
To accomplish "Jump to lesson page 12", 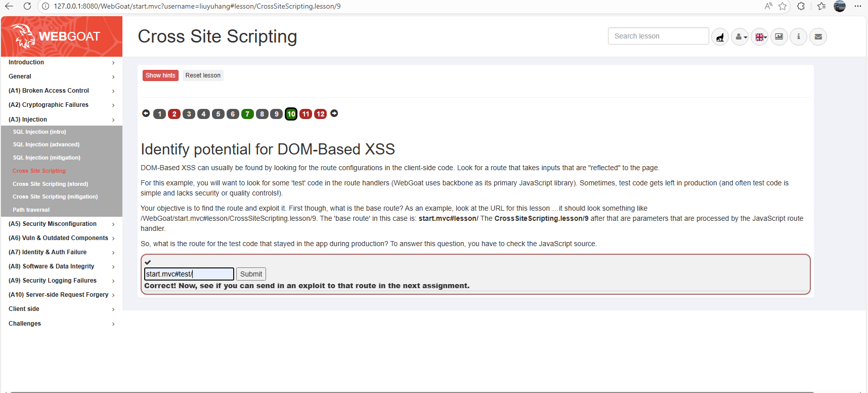I will (x=321, y=114).
